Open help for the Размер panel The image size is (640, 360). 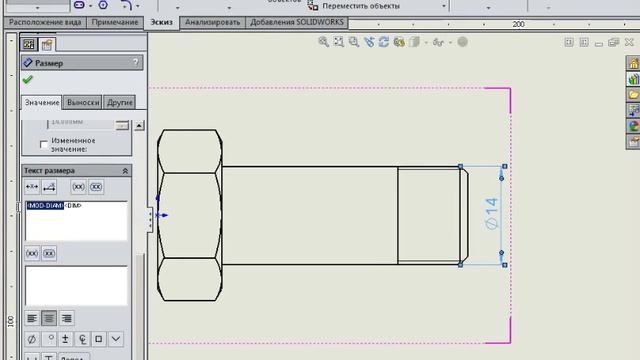(136, 62)
